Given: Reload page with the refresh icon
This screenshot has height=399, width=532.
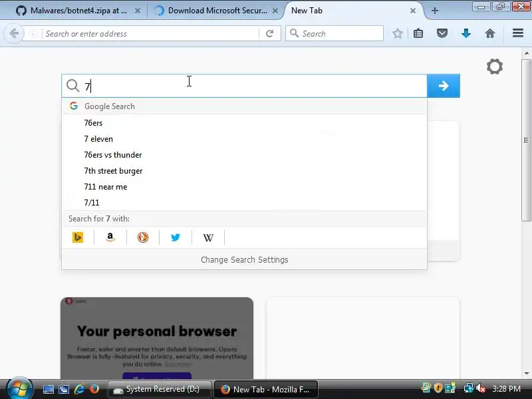Looking at the screenshot, I should tap(270, 34).
